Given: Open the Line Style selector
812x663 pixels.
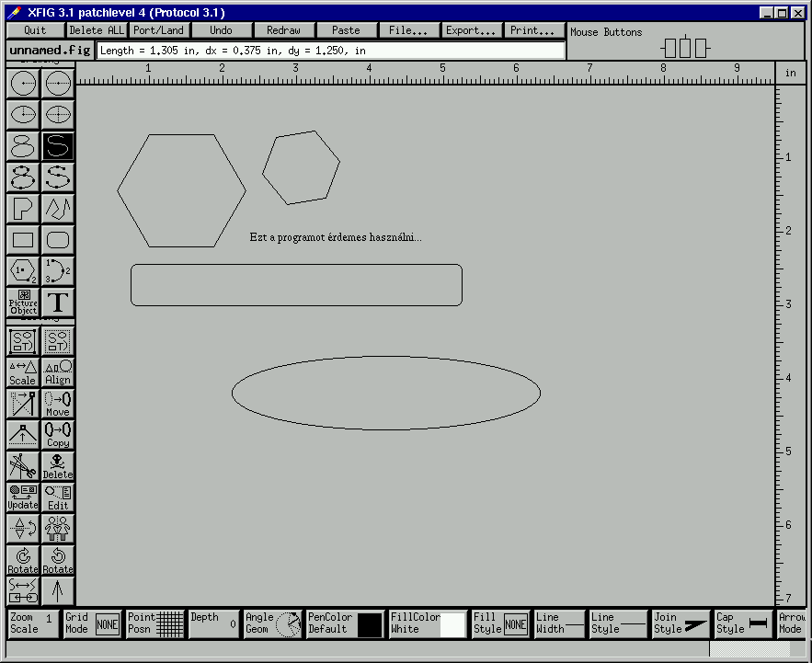Looking at the screenshot, I should 617,623.
